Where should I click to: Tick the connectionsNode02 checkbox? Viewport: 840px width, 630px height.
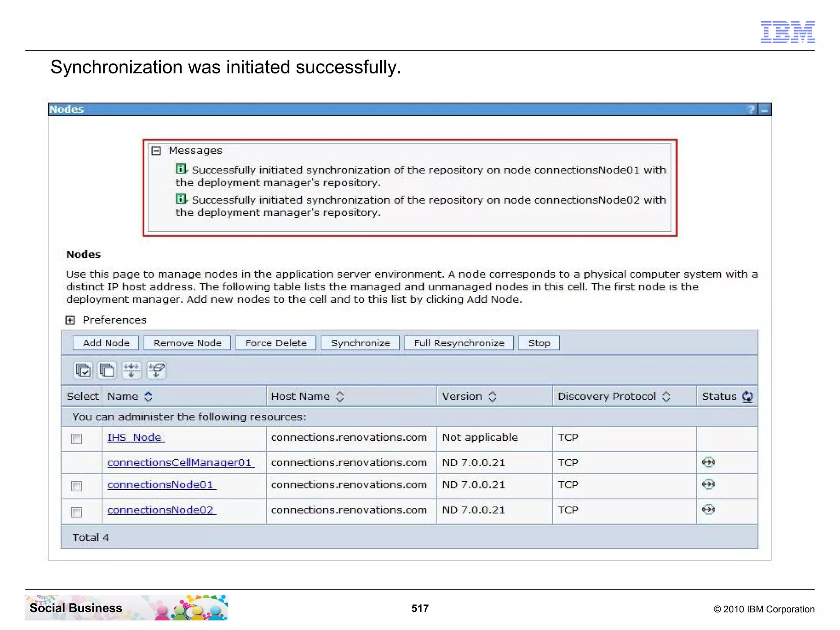(76, 512)
